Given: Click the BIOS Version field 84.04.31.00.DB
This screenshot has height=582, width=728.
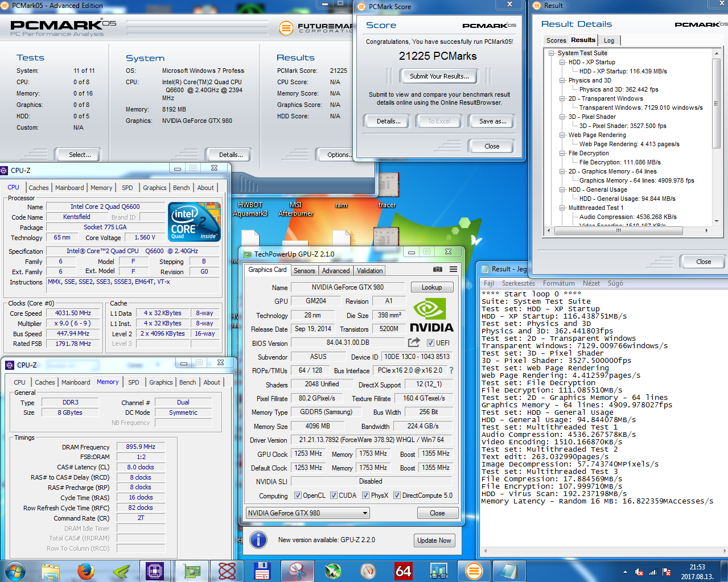Looking at the screenshot, I should [x=348, y=342].
